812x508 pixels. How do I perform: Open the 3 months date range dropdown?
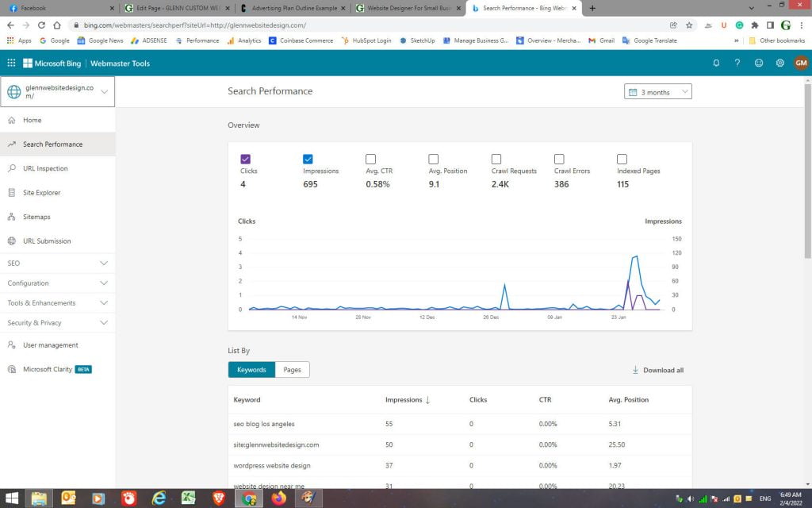pyautogui.click(x=660, y=90)
